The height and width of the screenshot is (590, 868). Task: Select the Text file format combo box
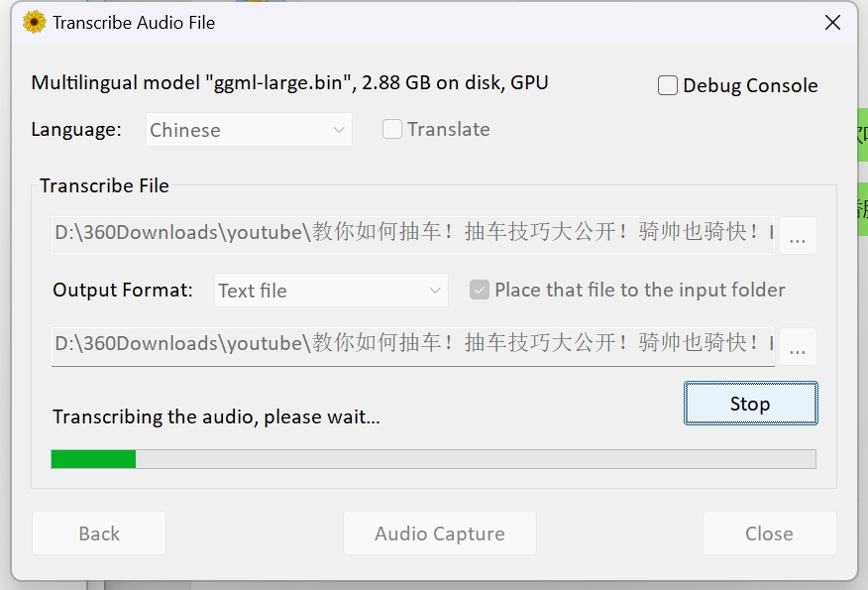tap(331, 291)
